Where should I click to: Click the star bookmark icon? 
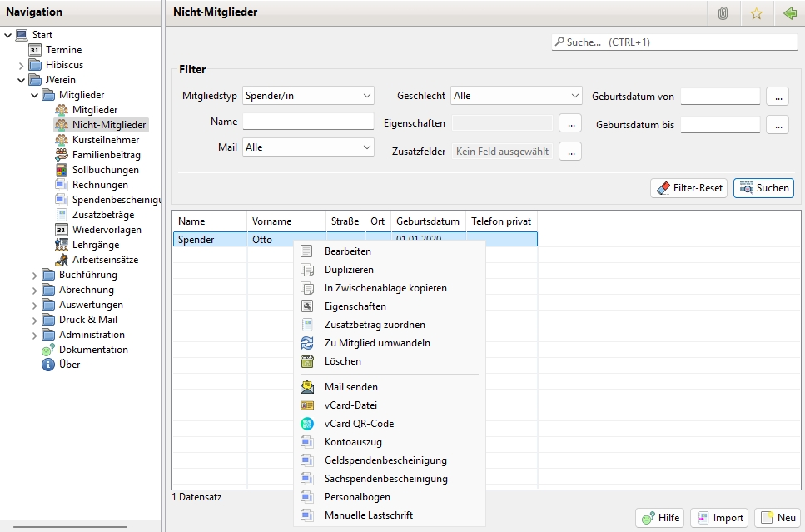[756, 13]
